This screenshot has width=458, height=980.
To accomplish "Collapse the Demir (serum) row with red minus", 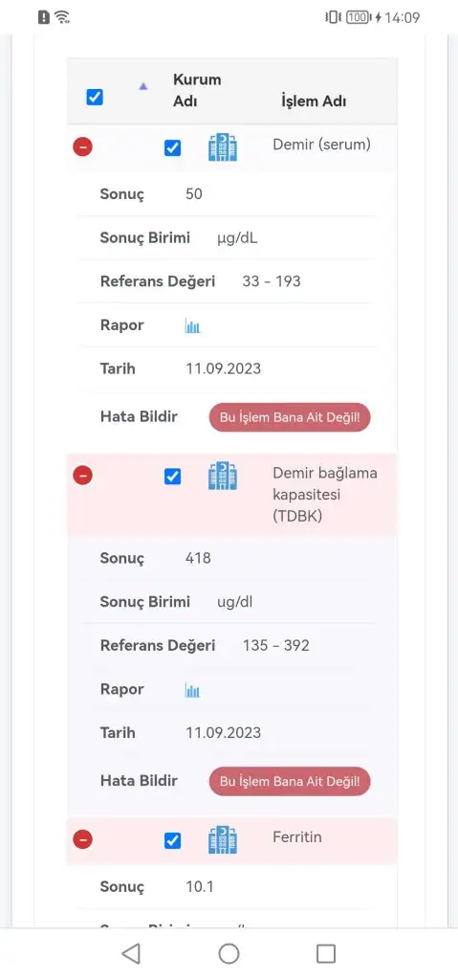I will (x=82, y=146).
